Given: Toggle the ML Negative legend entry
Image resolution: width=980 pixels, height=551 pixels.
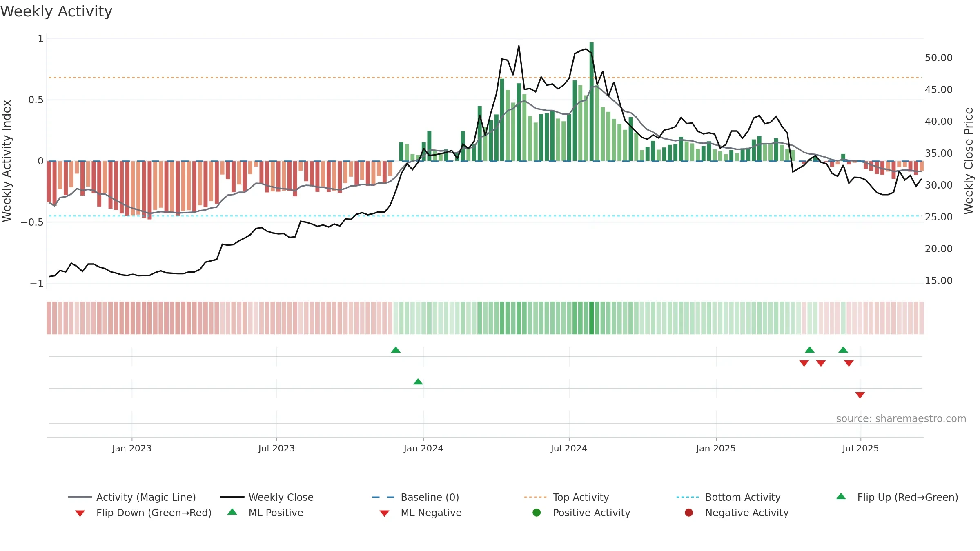Looking at the screenshot, I should point(421,513).
